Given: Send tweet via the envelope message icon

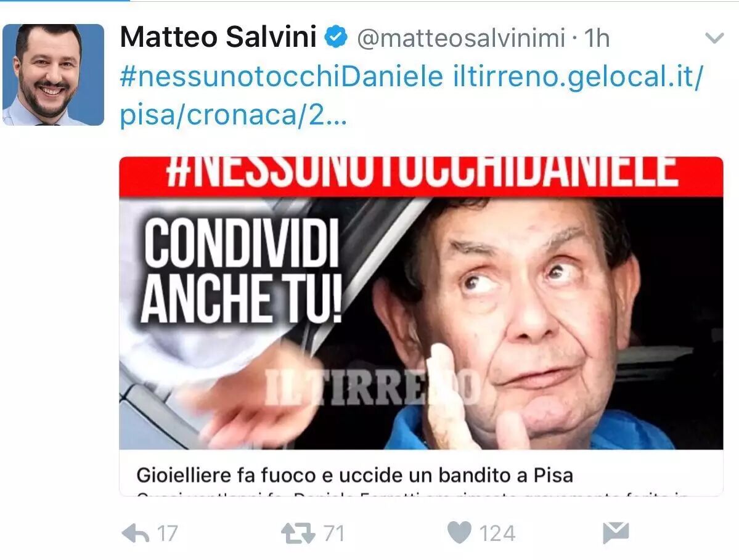Looking at the screenshot, I should 616,533.
